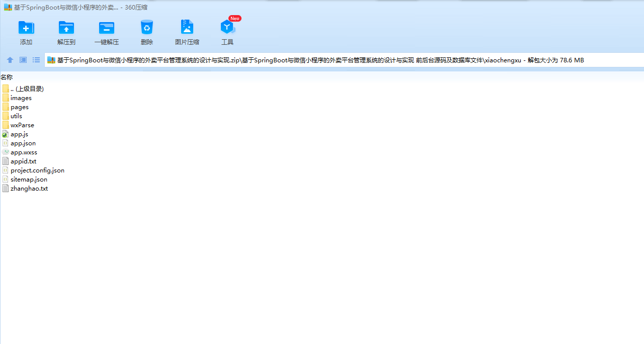This screenshot has width=644, height=344.
Task: Switch to list view mode button
Action: click(x=36, y=60)
